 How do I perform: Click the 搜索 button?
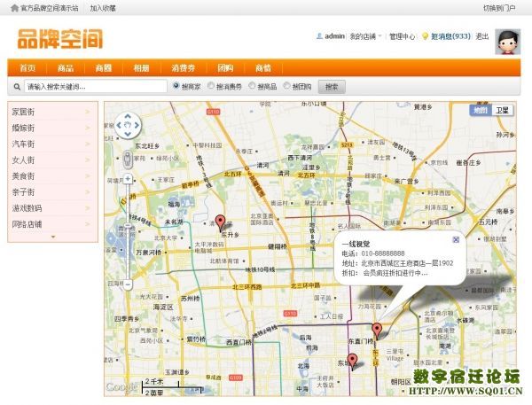pos(332,87)
